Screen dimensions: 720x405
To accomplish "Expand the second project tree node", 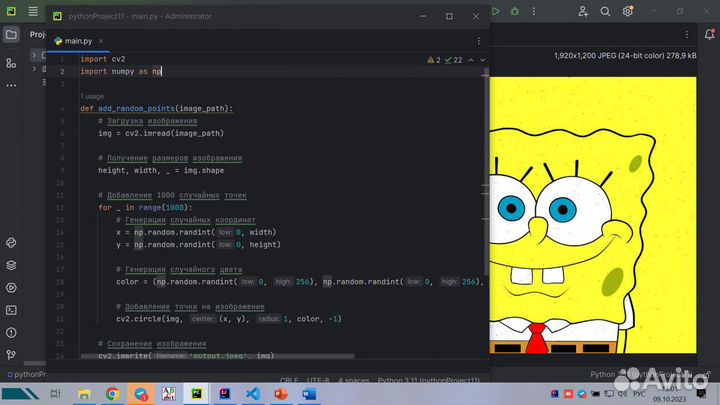I will (x=35, y=69).
